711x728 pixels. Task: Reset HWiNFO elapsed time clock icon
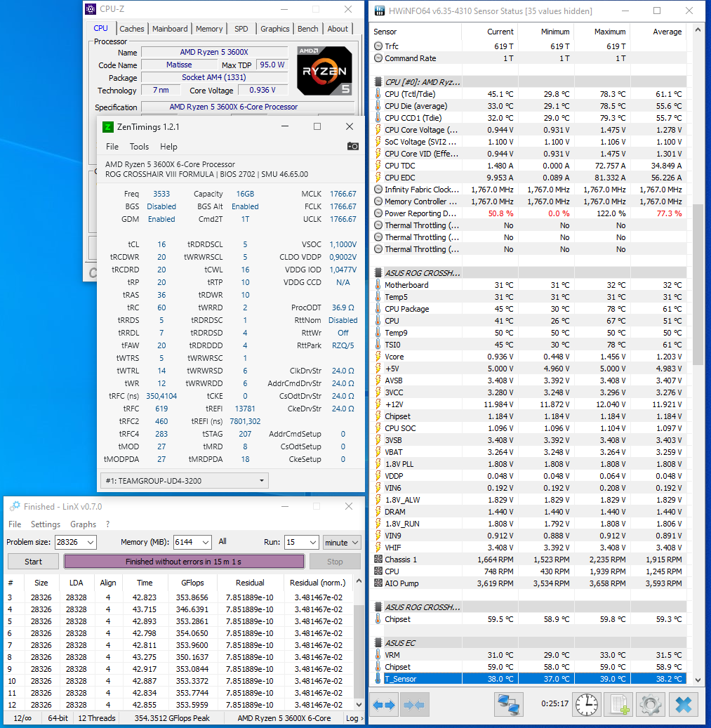587,705
